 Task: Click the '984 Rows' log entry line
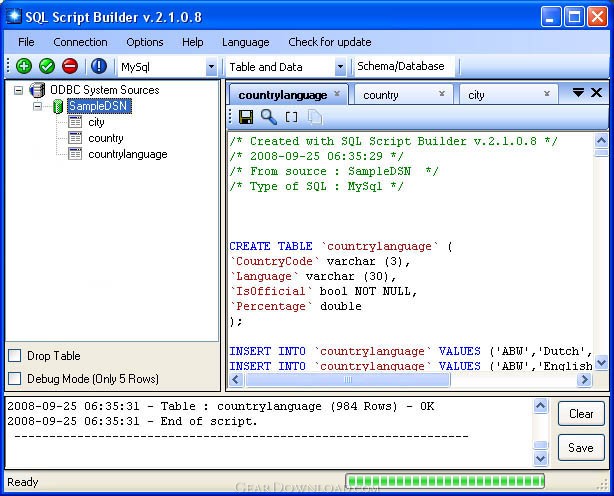coord(220,406)
